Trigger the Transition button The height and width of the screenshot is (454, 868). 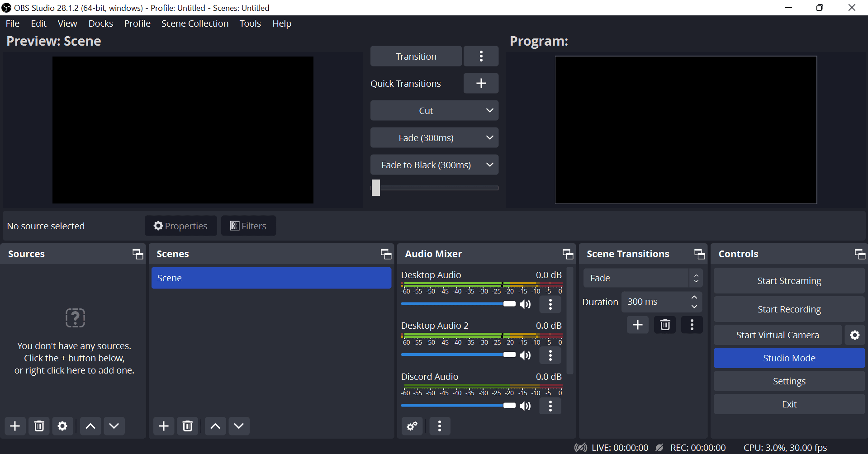click(415, 56)
